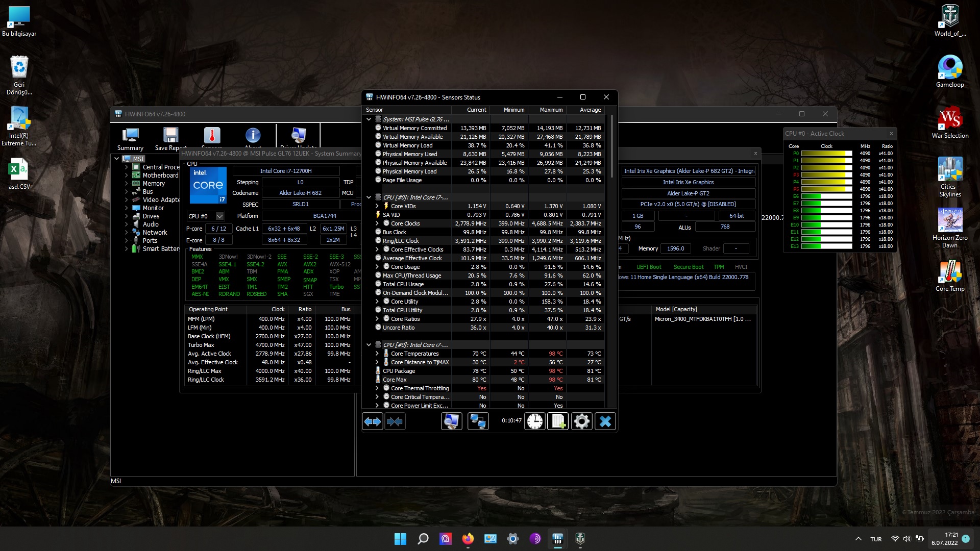Start sensor logging with the sheet-plus icon
This screenshot has width=980, height=551.
pos(558,421)
